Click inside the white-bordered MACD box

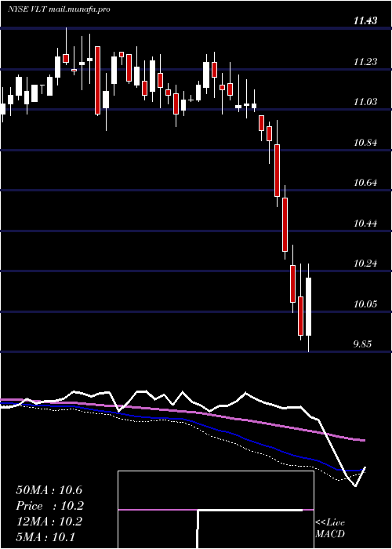(x=216, y=510)
